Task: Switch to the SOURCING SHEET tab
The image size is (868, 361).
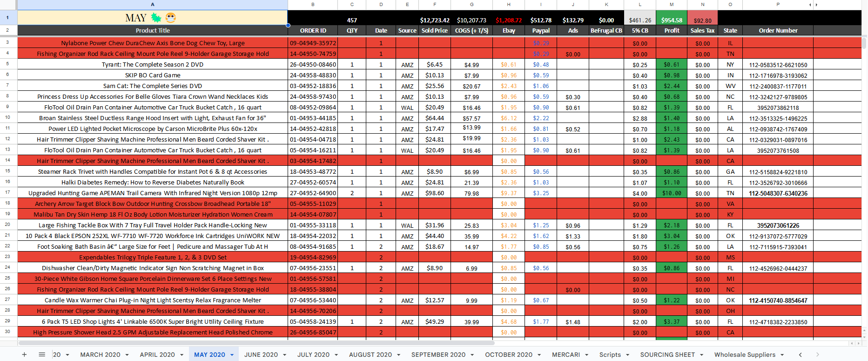Action: click(x=667, y=354)
